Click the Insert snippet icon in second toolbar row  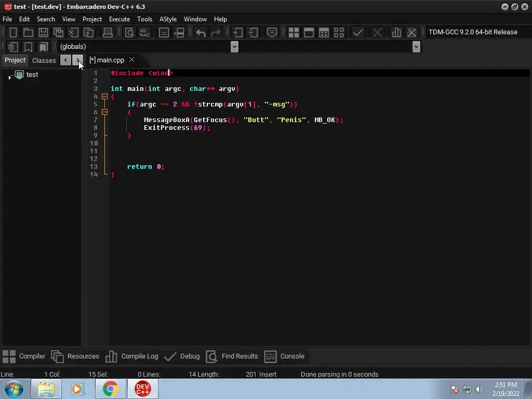[13, 47]
